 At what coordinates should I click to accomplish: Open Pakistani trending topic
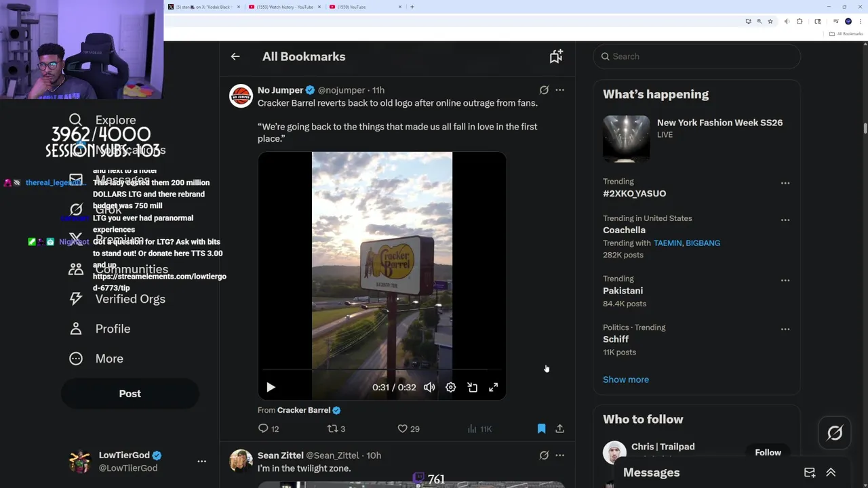coord(623,291)
